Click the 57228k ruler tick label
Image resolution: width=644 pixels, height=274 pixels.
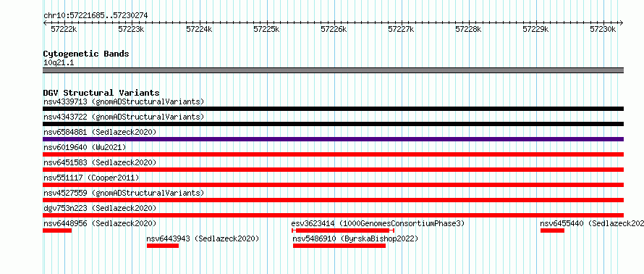tap(468, 29)
